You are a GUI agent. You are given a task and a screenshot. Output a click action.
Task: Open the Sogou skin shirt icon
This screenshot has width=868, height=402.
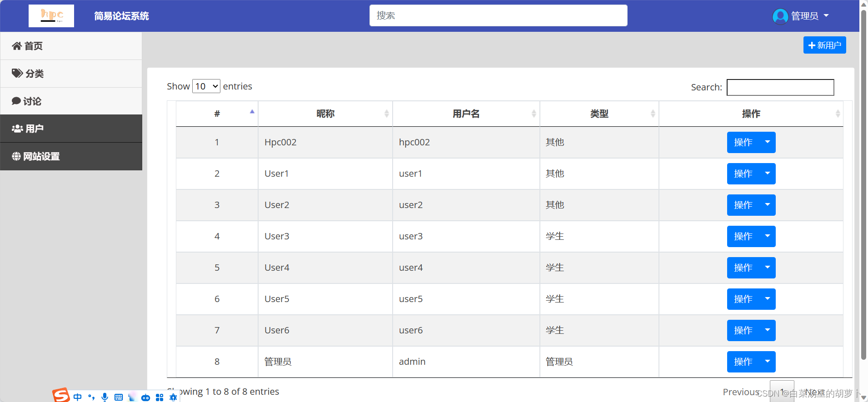coord(132,397)
